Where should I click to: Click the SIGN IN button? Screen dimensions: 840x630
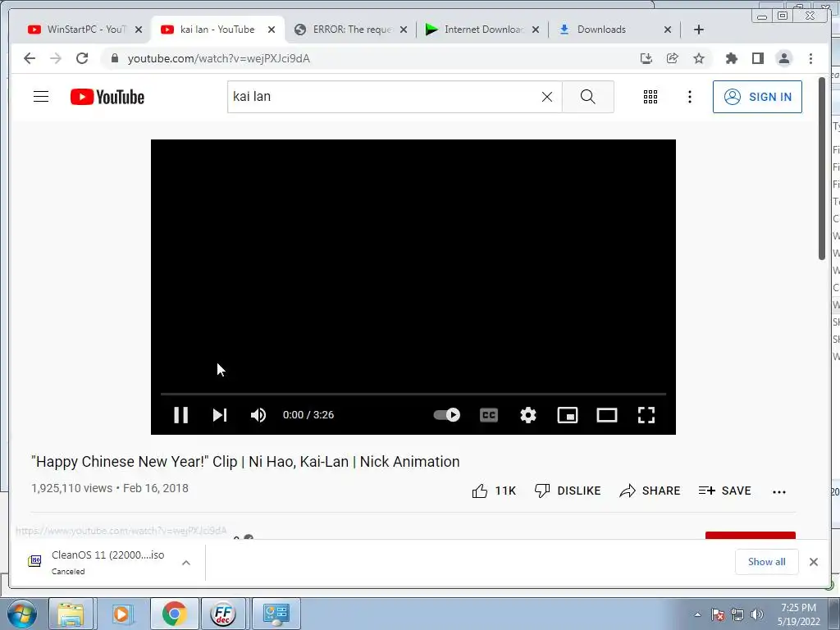click(x=757, y=97)
